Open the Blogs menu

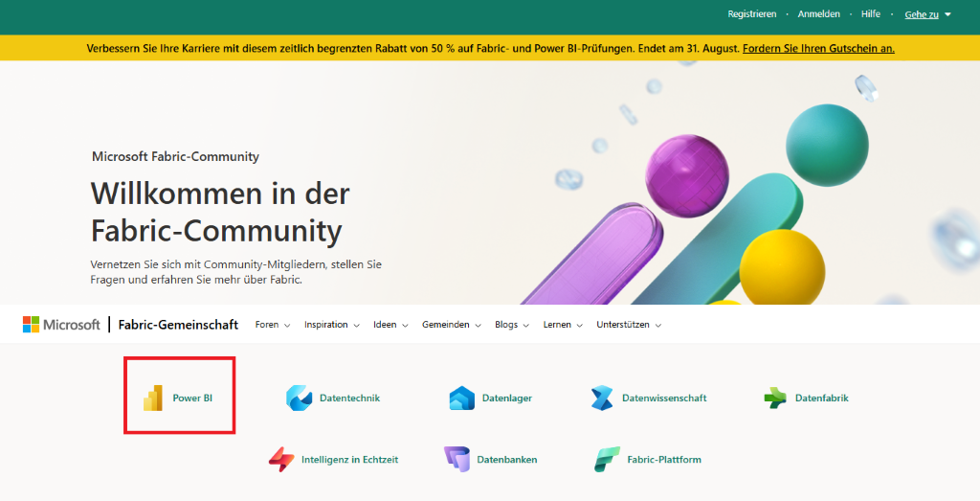[x=512, y=325]
